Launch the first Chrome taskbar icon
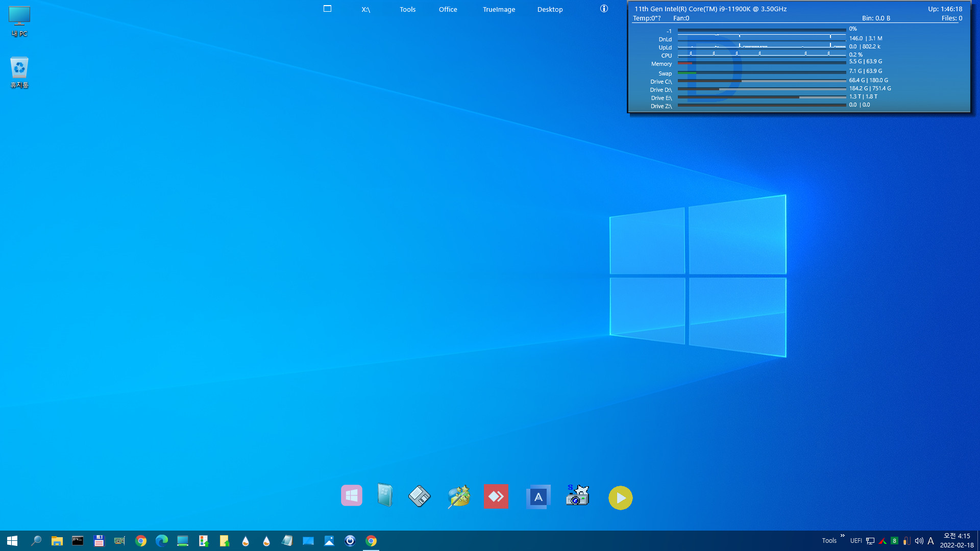Viewport: 980px width, 551px height. coord(141,541)
